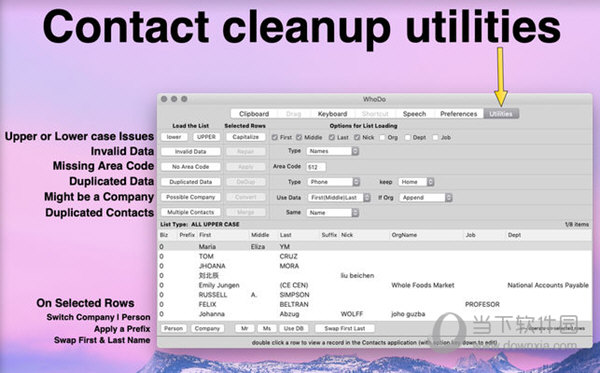Expand the Phone type dropdown
Image resolution: width=600 pixels, height=373 pixels.
click(x=334, y=182)
